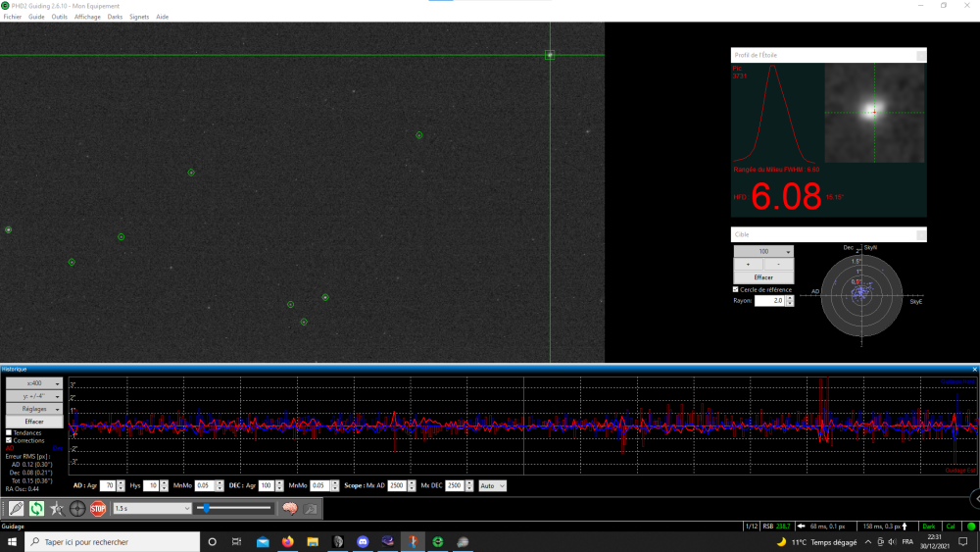Image resolution: width=980 pixels, height=552 pixels.
Task: Click the Rayon value input field
Action: click(770, 301)
